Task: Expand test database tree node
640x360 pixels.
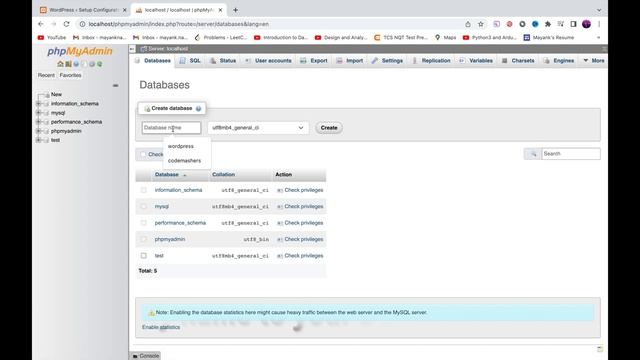Action: point(38,140)
